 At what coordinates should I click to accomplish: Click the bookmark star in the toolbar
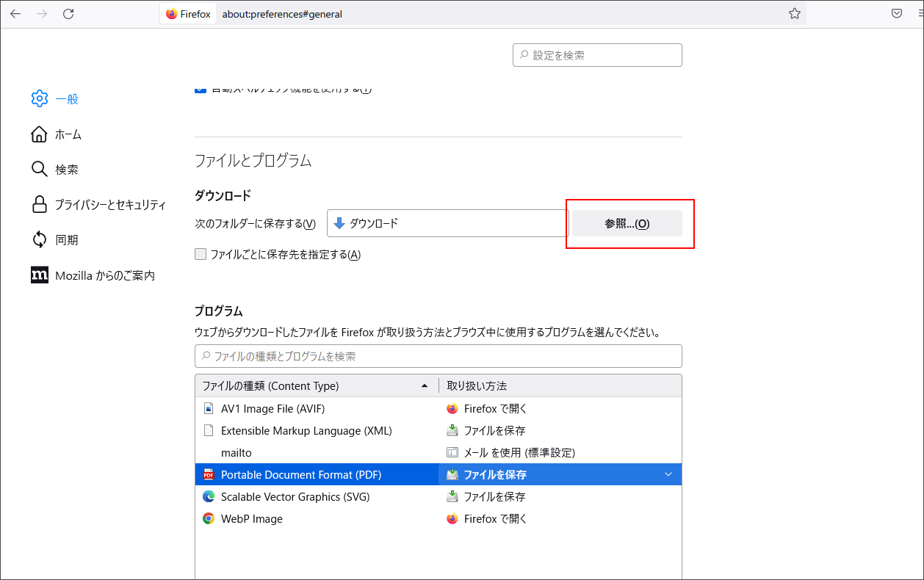click(x=794, y=13)
